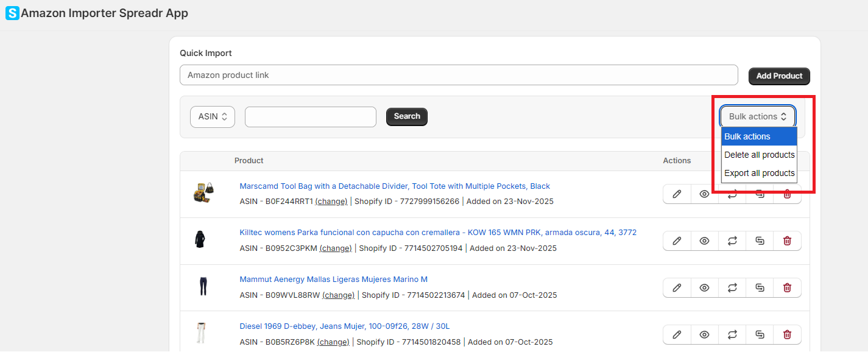868x352 pixels.
Task: Sync the Marscamd Tool Bag product
Action: point(732,194)
